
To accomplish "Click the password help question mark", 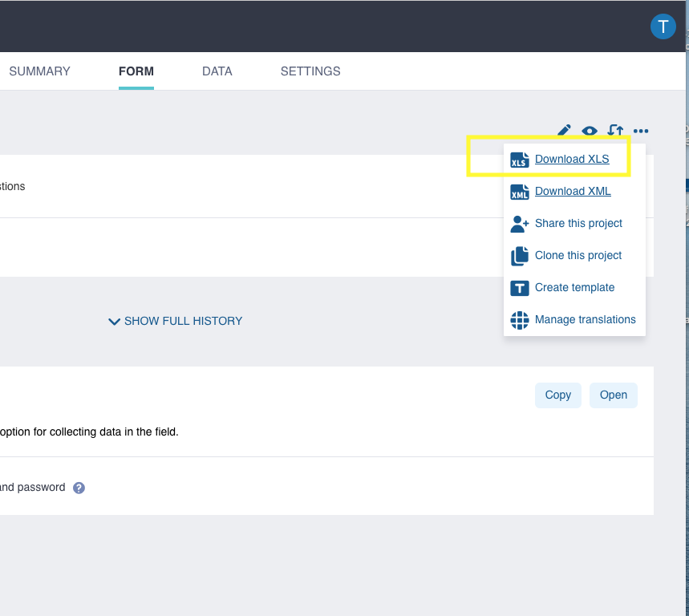I will (x=79, y=488).
